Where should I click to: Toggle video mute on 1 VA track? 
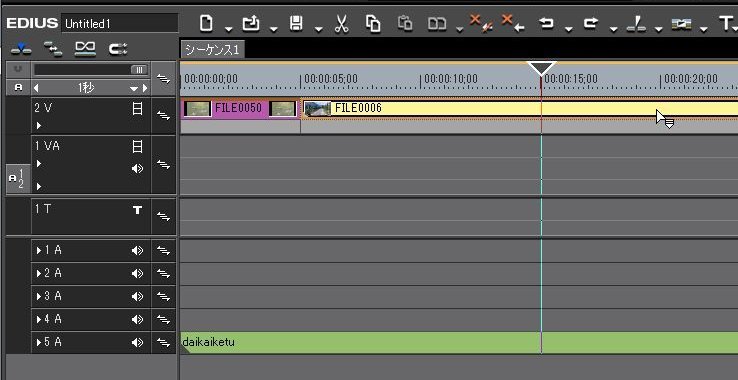pos(137,147)
